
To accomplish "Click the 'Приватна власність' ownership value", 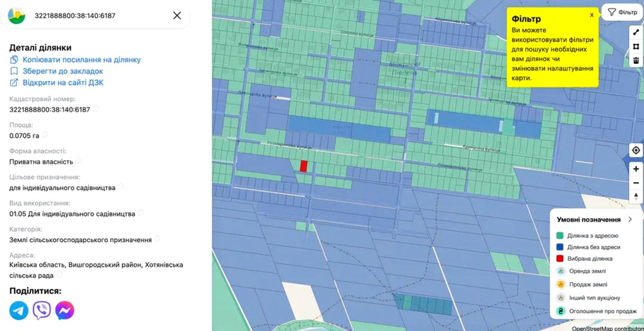I will [41, 162].
